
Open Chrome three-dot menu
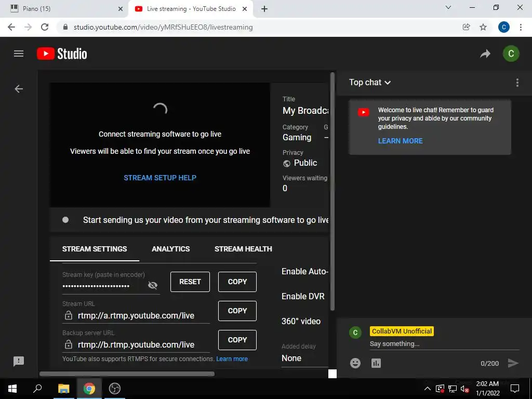(521, 27)
